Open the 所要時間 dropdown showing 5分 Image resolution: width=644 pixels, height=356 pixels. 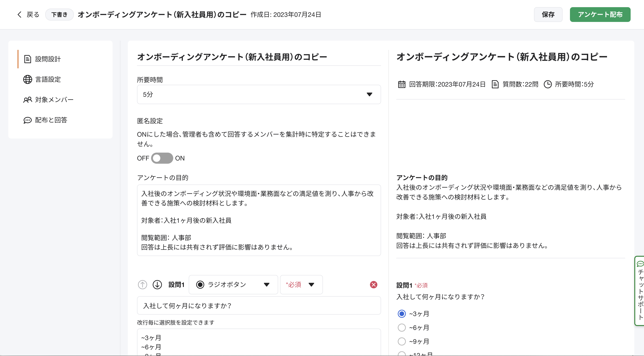pyautogui.click(x=259, y=94)
